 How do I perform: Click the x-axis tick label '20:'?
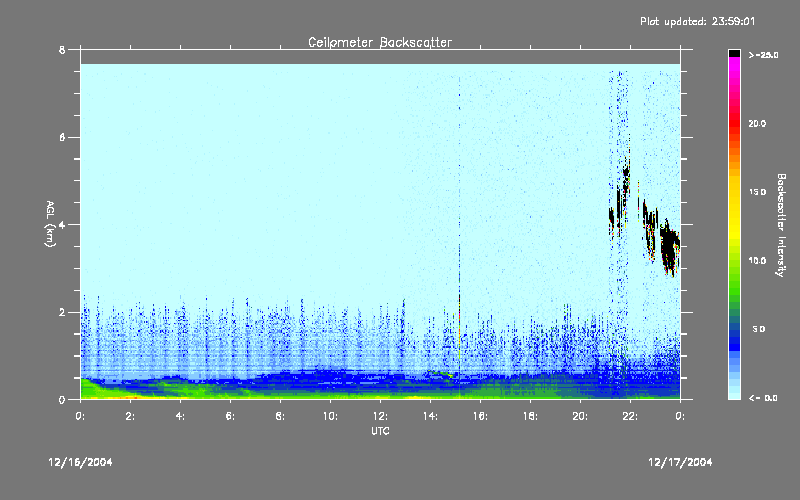[x=580, y=416]
